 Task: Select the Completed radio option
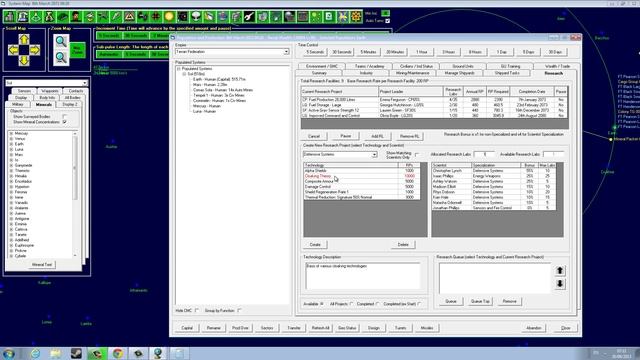click(x=377, y=304)
